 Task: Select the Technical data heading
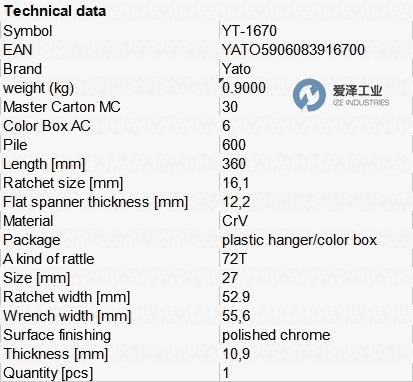tap(55, 11)
